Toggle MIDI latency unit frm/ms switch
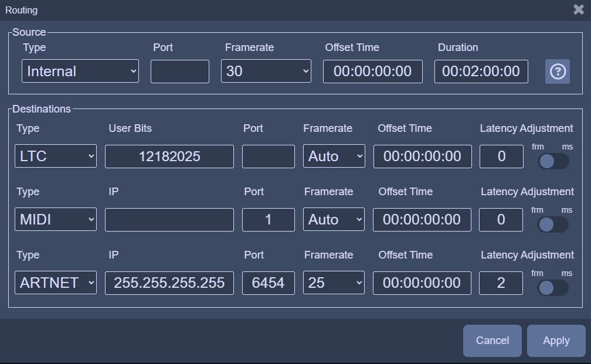The width and height of the screenshot is (591, 364). tap(553, 224)
